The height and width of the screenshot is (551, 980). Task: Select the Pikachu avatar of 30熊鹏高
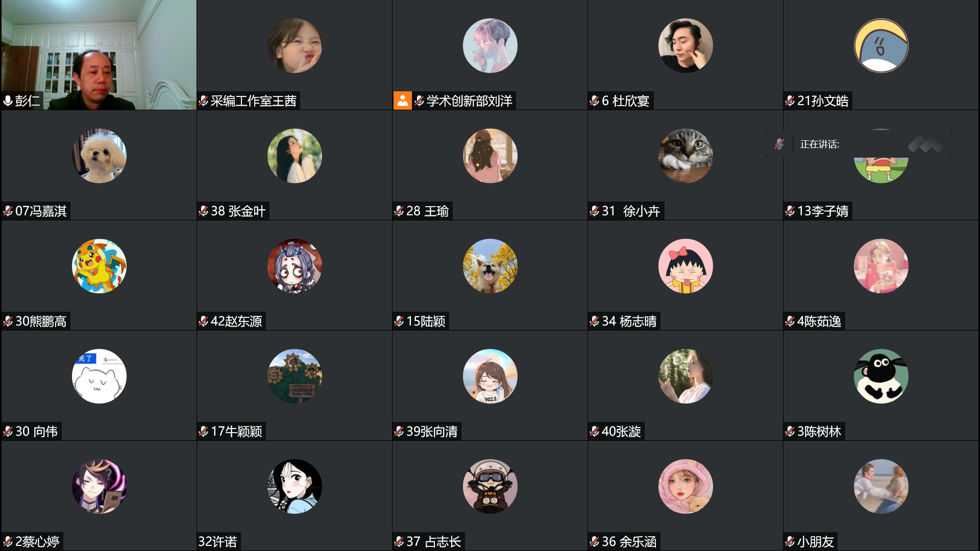pyautogui.click(x=99, y=266)
